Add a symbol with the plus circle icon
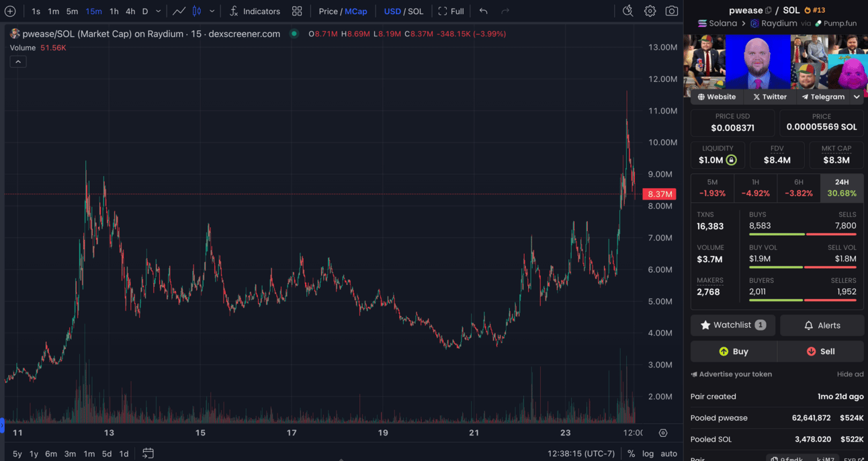The height and width of the screenshot is (461, 868). point(10,11)
